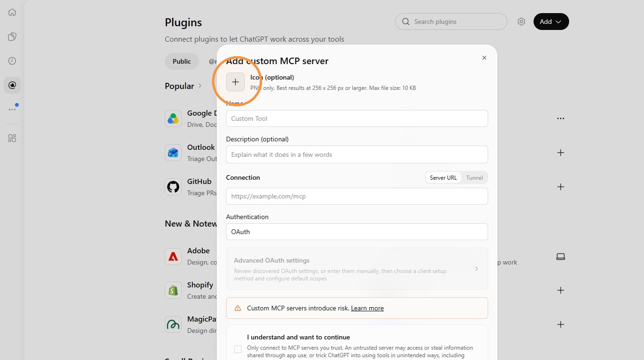Screen dimensions: 644x360
Task: Open the stacked cards sidebar icon
Action: pos(12,37)
